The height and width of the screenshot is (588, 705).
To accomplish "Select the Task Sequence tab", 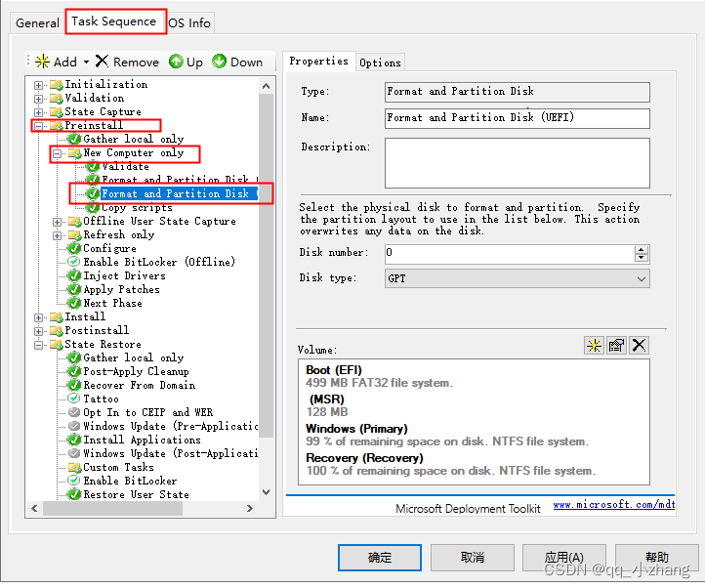I will [x=114, y=21].
